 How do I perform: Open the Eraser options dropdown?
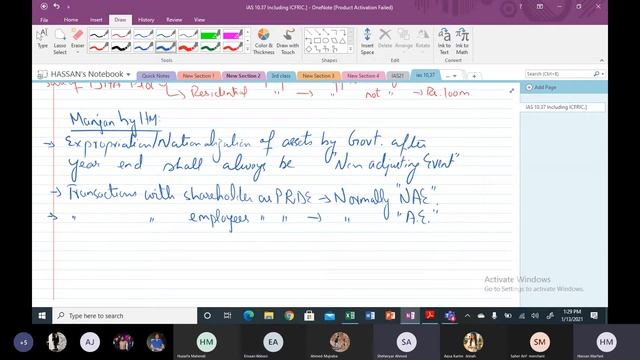[78, 52]
